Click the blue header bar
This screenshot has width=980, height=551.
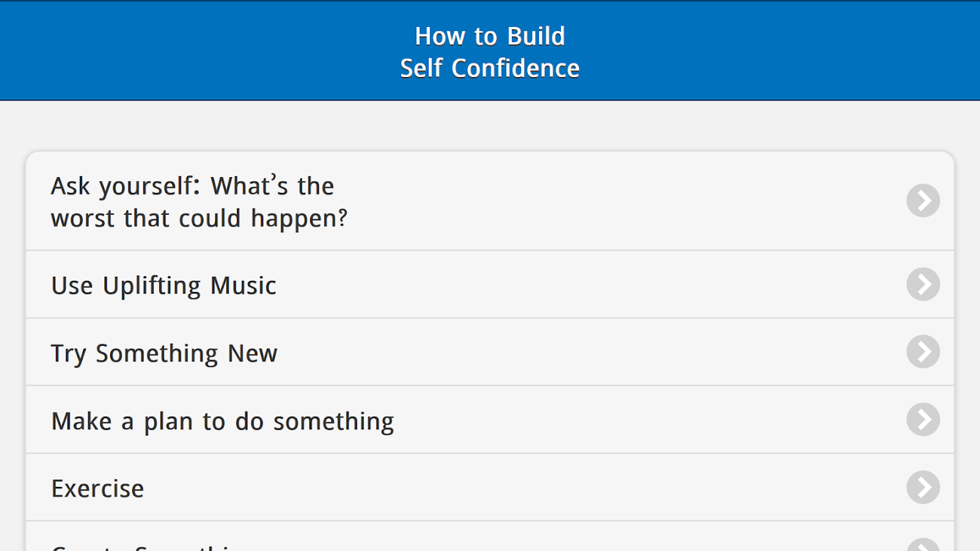tap(490, 50)
